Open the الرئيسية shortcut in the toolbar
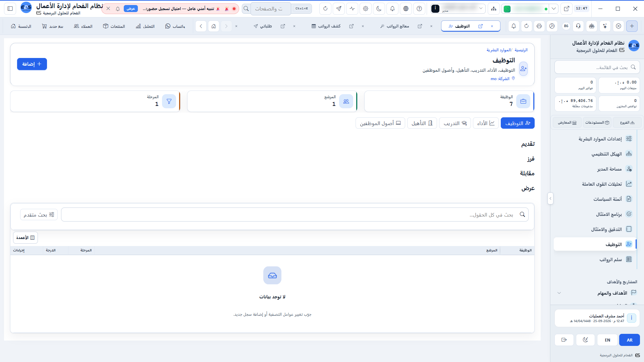The width and height of the screenshot is (644, 362). point(21,26)
